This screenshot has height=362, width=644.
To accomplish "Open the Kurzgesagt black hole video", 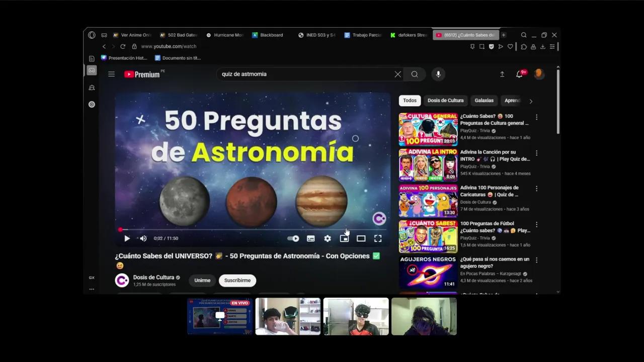I will tap(428, 272).
